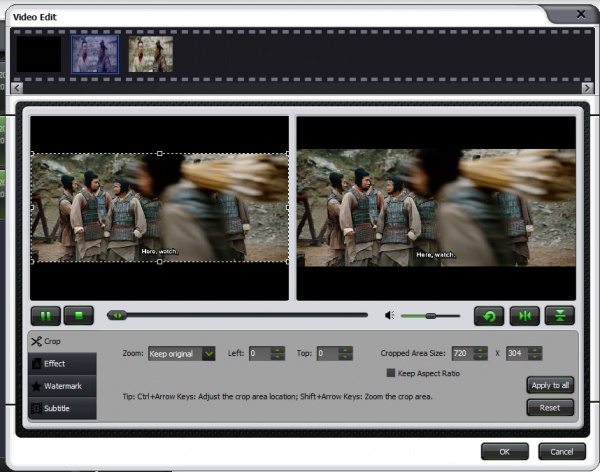Screen dimensions: 600x472
Task: Click the Cancel button
Action: (x=562, y=452)
